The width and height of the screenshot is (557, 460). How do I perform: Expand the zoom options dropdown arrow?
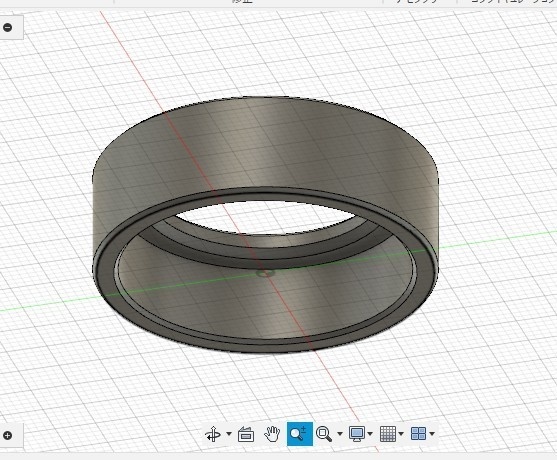340,434
